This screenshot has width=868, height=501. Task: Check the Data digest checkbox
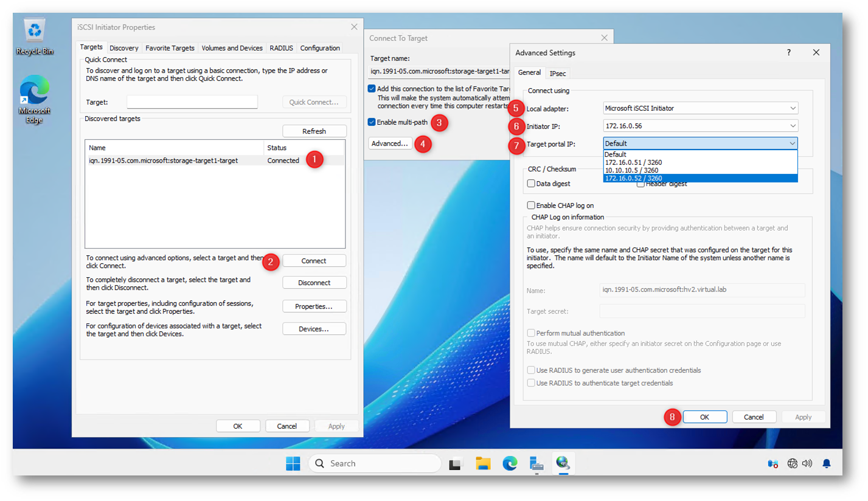tap(531, 184)
